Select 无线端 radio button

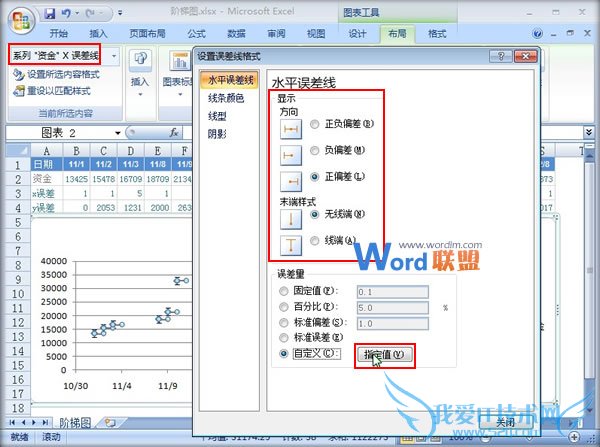(x=315, y=214)
